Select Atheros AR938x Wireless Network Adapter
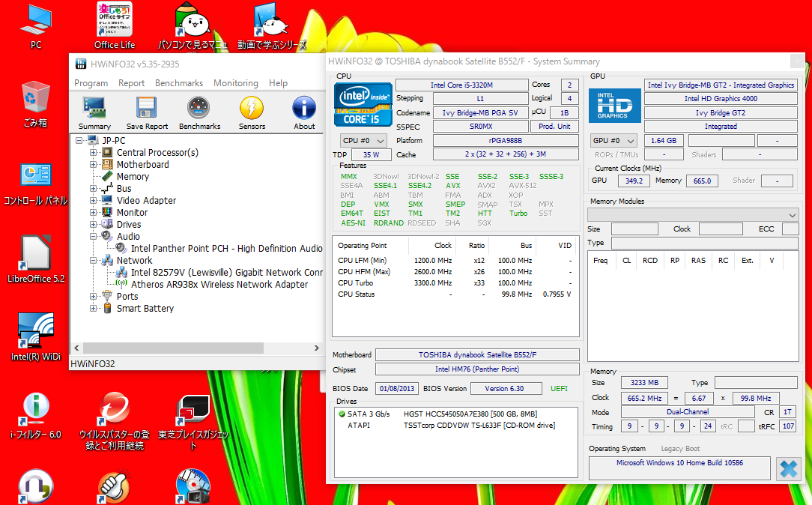Viewport: 812px width, 505px height. (219, 285)
